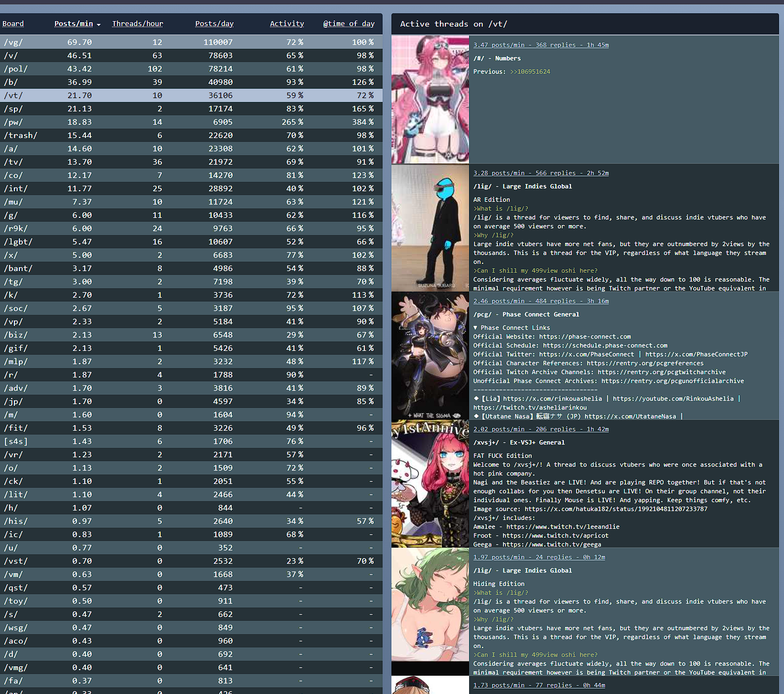Select the /lit/ board row
This screenshot has width=784, height=694.
191,494
